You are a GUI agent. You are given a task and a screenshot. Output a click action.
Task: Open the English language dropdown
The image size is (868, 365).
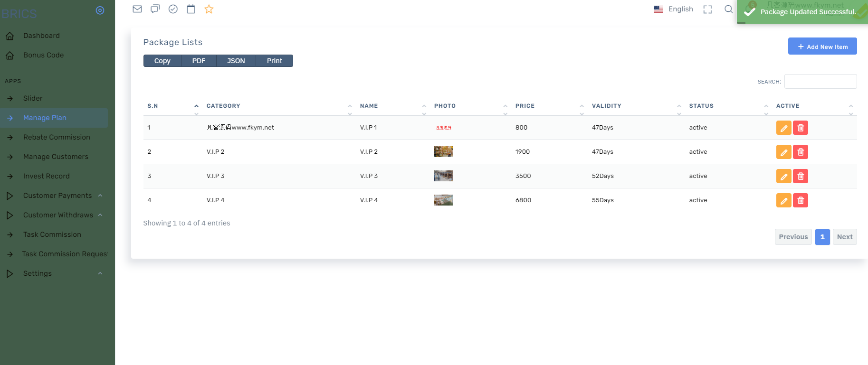[674, 9]
